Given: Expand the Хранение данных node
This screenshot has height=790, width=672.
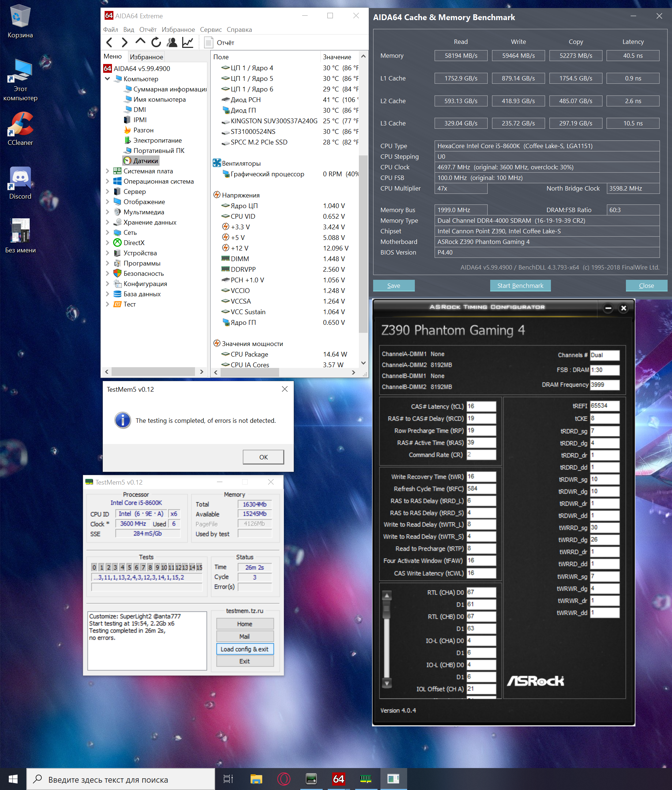Looking at the screenshot, I should coord(108,223).
